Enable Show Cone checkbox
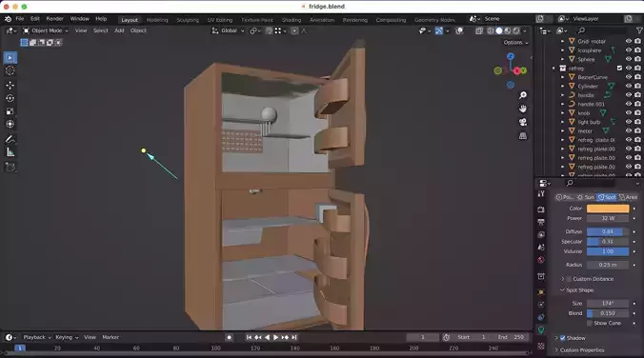 pyautogui.click(x=590, y=323)
